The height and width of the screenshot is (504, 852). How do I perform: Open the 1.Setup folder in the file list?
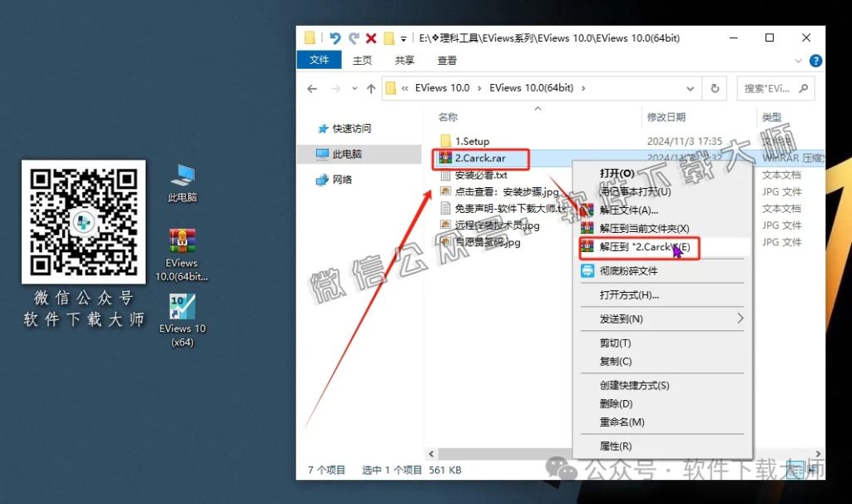click(472, 141)
